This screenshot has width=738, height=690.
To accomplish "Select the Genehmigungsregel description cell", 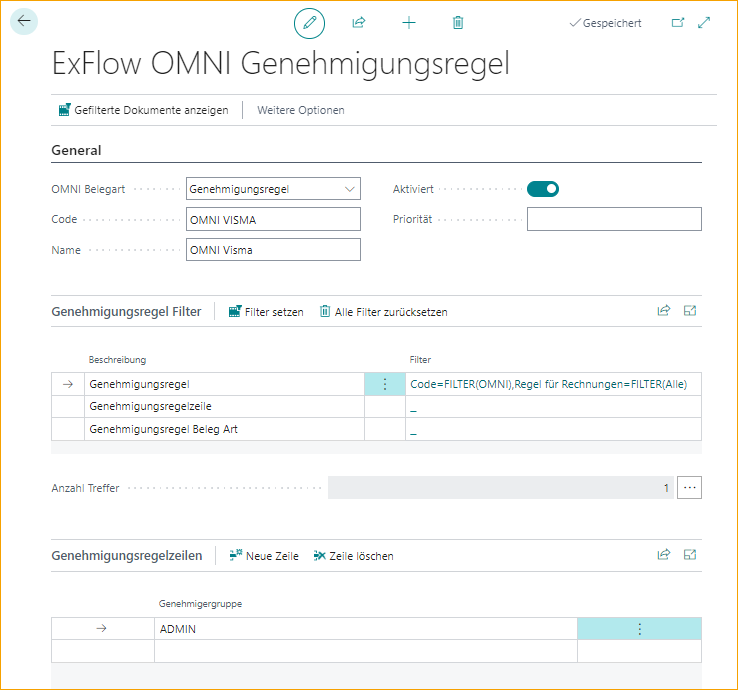I will (x=225, y=384).
